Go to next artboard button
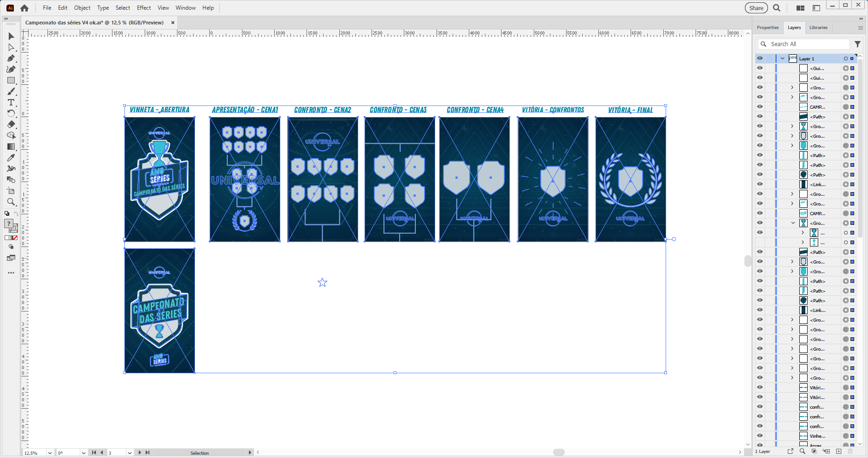This screenshot has height=458, width=868. pos(140,453)
